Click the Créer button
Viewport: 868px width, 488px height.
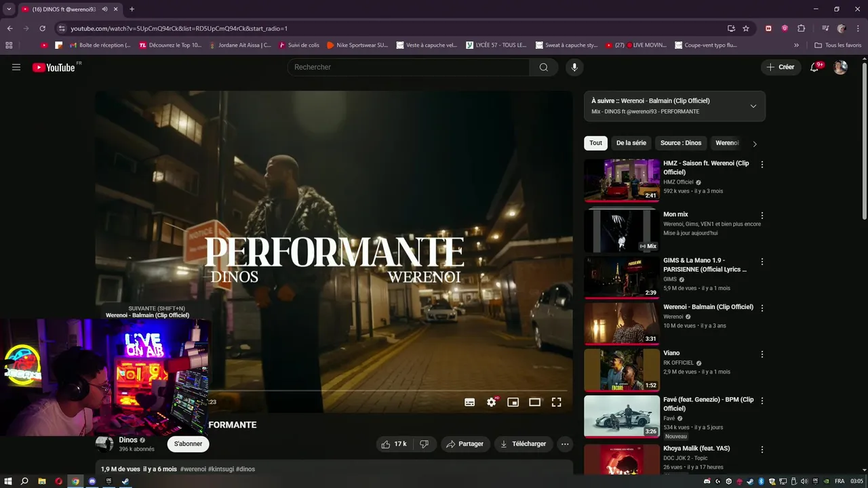point(780,67)
